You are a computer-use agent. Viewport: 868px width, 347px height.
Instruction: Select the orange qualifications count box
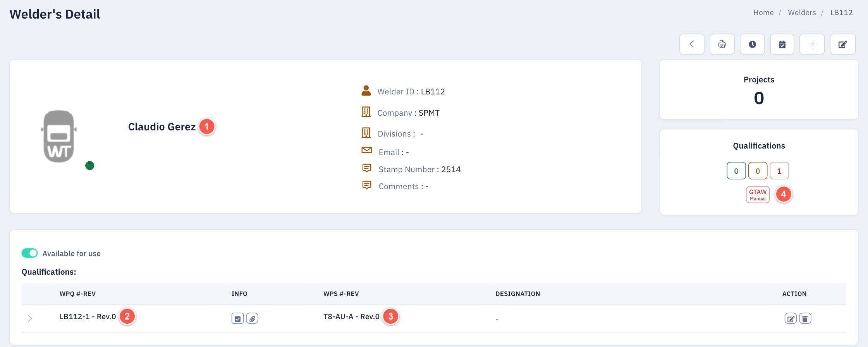758,171
